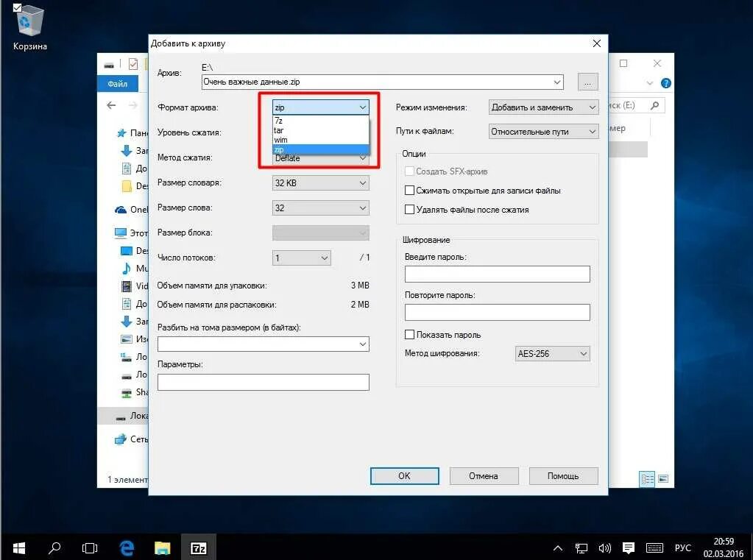The image size is (753, 560).
Task: Close the Добавить к архиву dialog
Action: tap(596, 43)
